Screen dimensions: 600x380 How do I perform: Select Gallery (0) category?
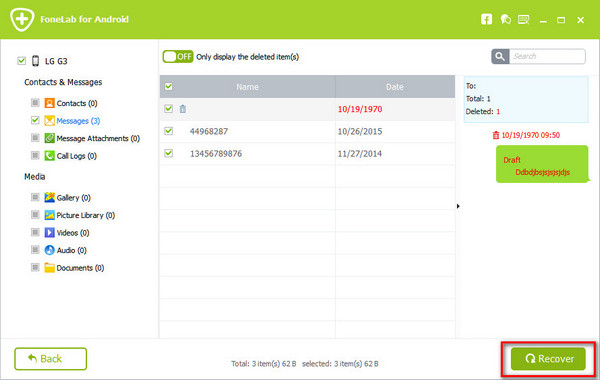[73, 198]
